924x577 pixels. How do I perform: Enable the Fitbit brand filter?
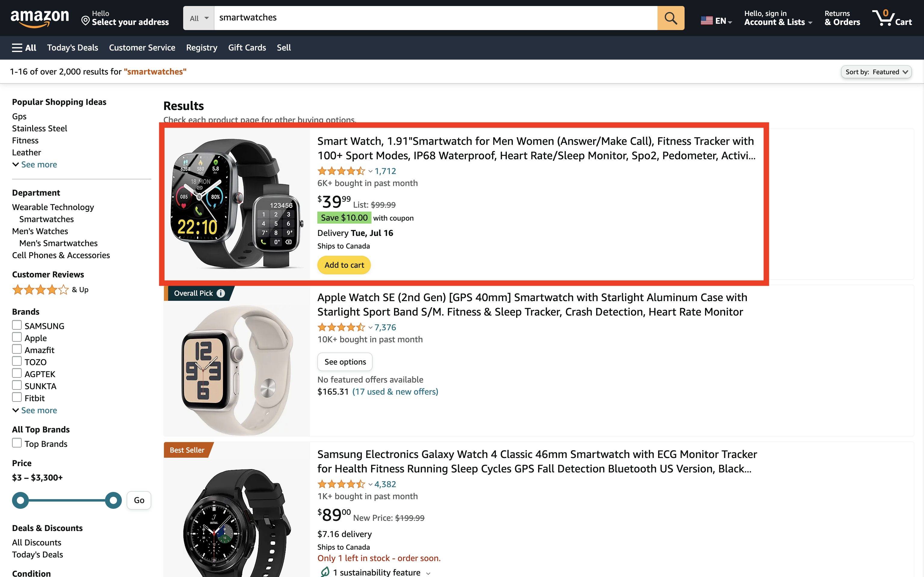(x=17, y=397)
